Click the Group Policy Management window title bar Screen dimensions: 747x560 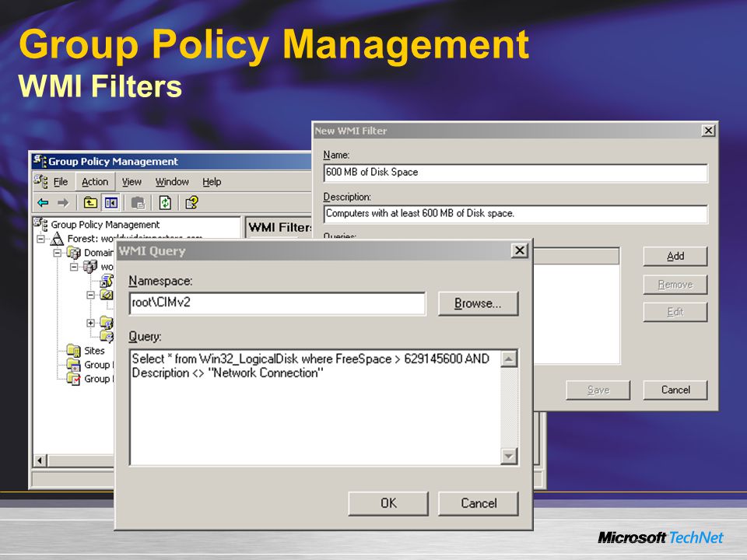(171, 162)
